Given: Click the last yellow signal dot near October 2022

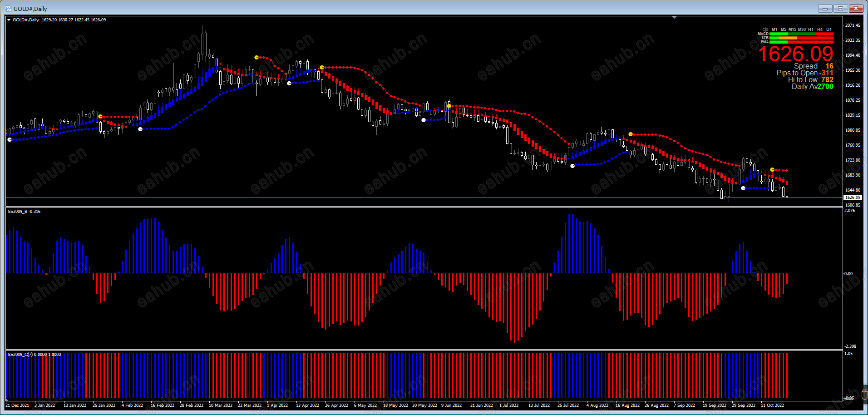Looking at the screenshot, I should coord(772,170).
